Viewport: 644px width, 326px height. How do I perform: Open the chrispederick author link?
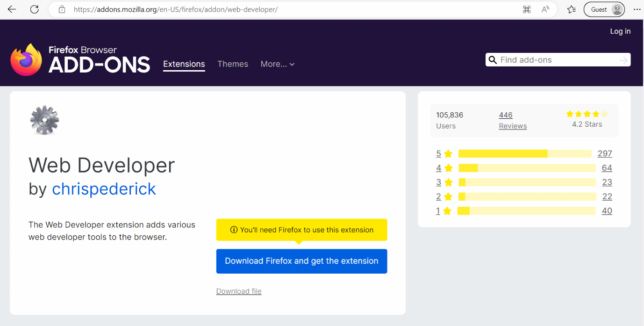click(x=104, y=188)
